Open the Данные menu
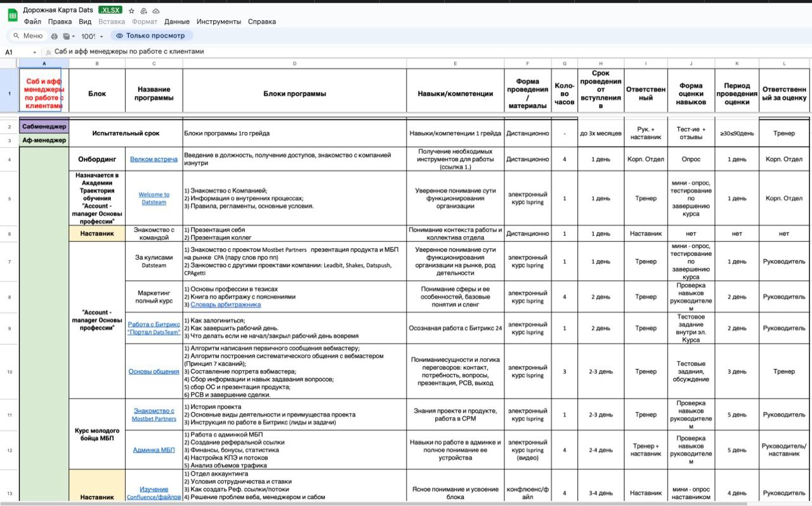The height and width of the screenshot is (506, 812). click(x=176, y=22)
